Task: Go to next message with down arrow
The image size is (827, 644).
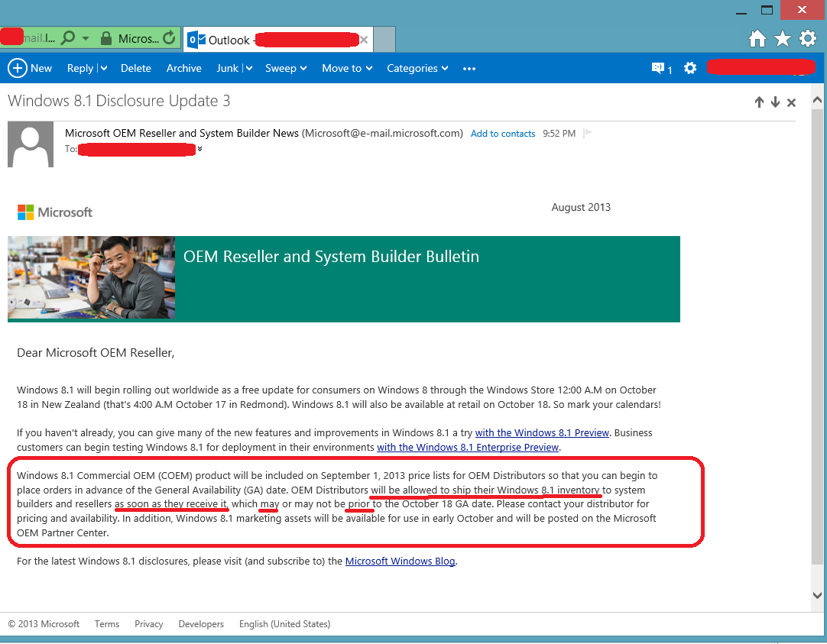Action: pos(775,102)
